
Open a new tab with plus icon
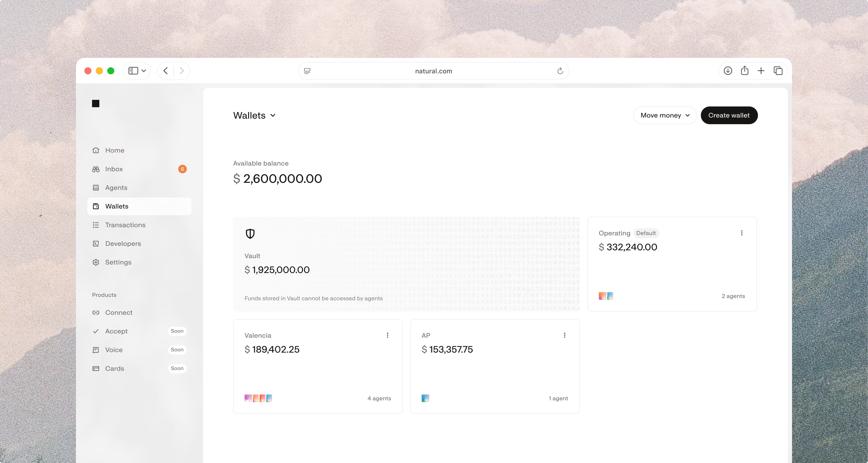tap(761, 71)
